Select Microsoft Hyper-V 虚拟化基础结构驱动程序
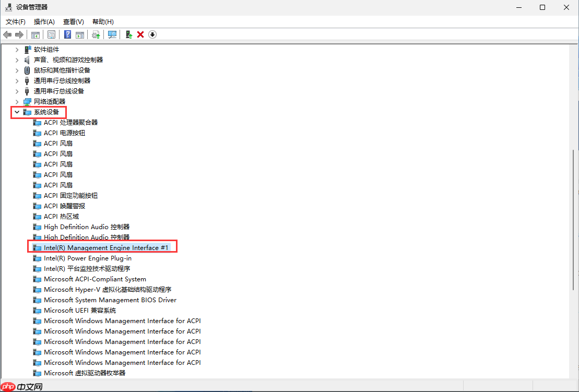 click(108, 289)
